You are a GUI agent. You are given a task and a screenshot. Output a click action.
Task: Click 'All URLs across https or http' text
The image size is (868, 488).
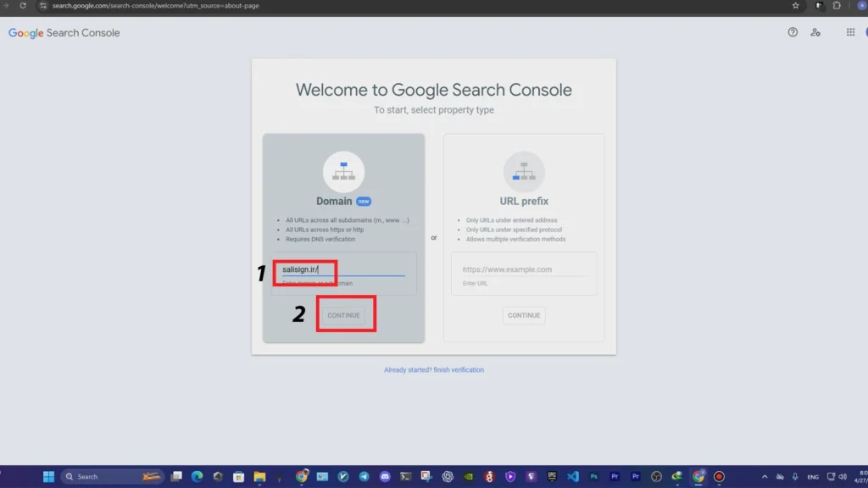[x=325, y=230]
